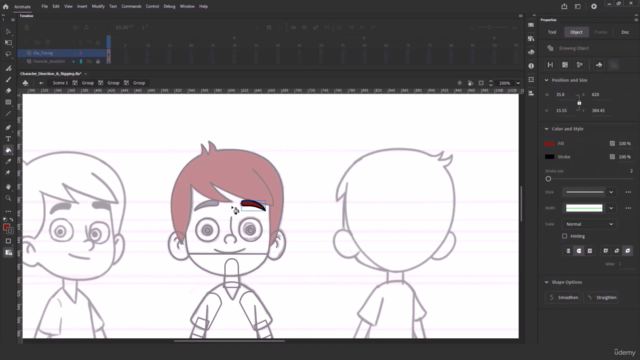Viewport: 640px width, 360px height.
Task: Open the Window menu
Action: tap(187, 7)
